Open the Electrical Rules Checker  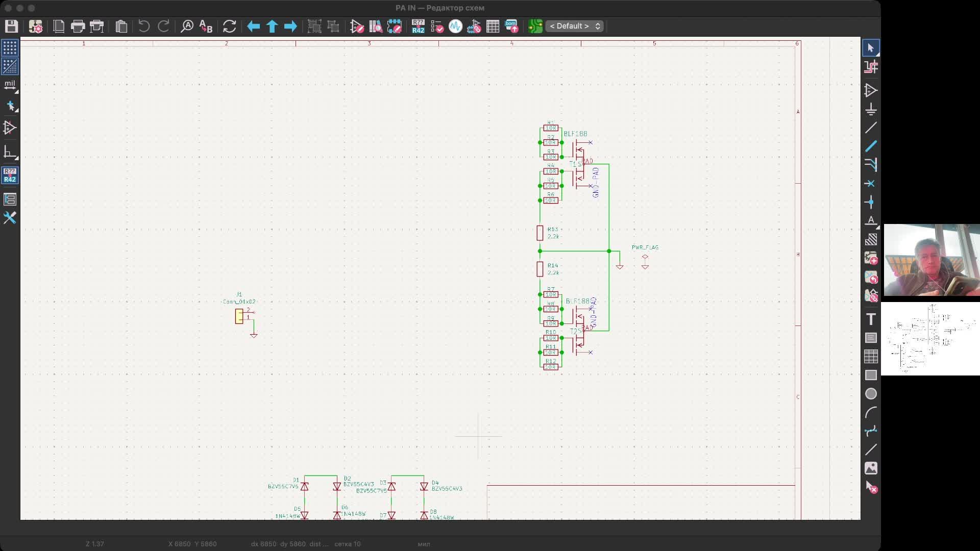(437, 26)
